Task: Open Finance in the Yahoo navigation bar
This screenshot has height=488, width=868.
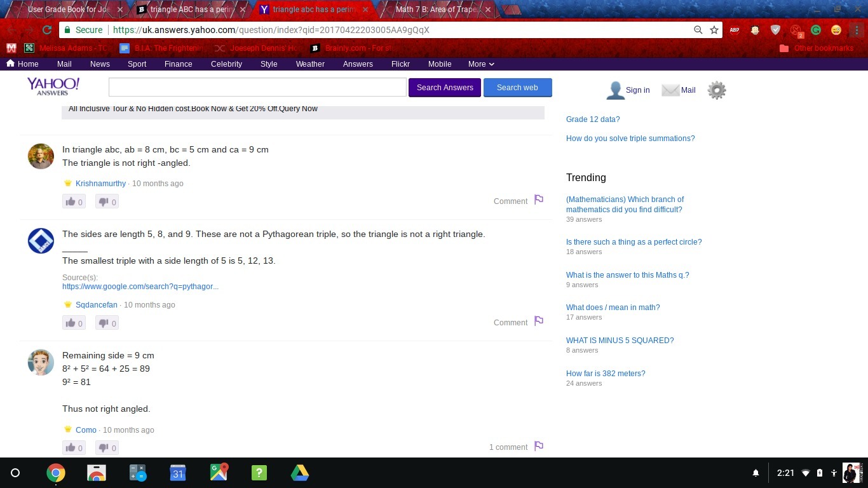Action: tap(178, 64)
